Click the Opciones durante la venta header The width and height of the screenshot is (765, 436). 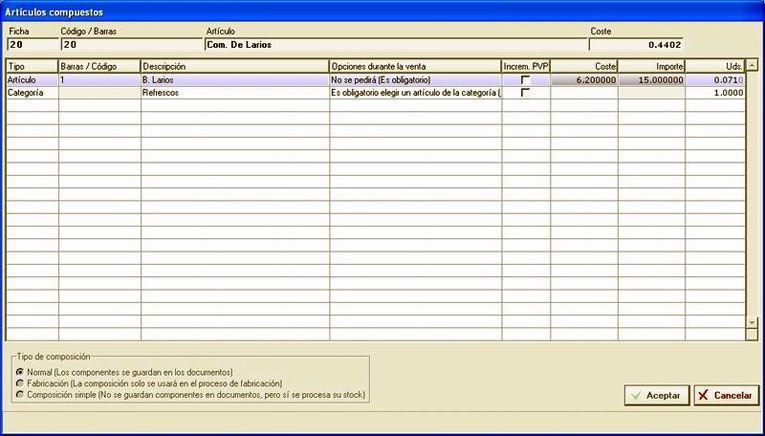(x=415, y=66)
